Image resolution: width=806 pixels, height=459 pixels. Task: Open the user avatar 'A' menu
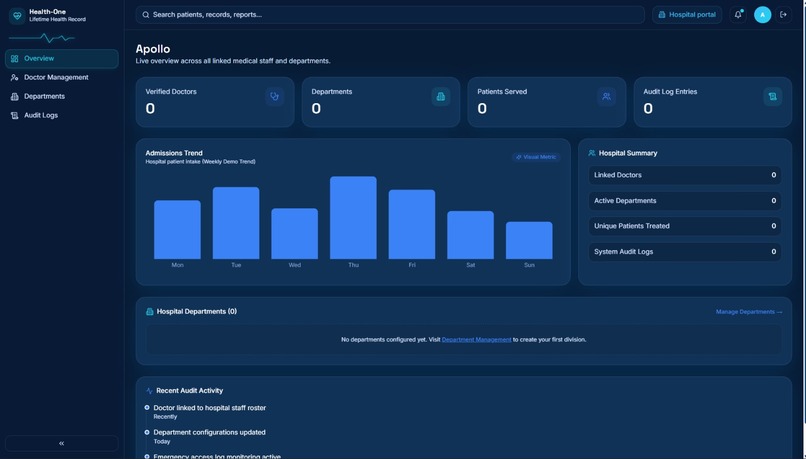[x=762, y=15]
